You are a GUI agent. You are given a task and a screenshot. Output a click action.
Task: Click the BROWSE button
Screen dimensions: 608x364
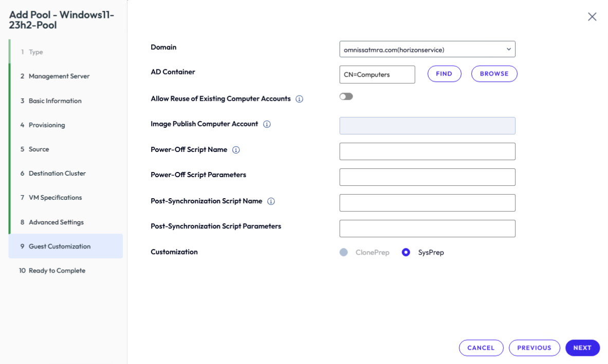pyautogui.click(x=494, y=73)
